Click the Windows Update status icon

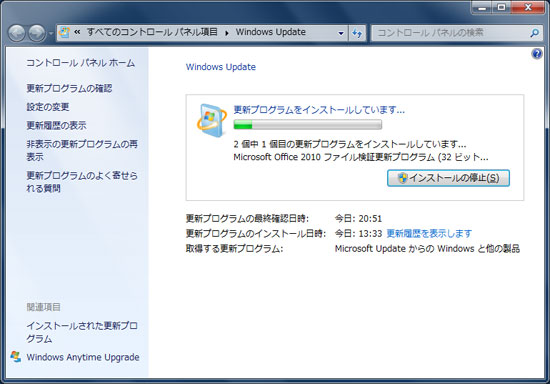pos(212,120)
